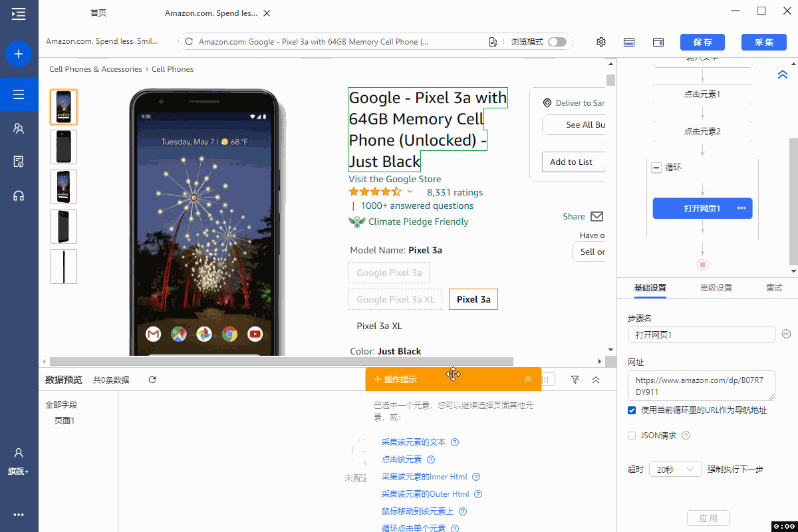798x532 pixels.
Task: Select 页面1 in the fields tree
Action: click(65, 421)
